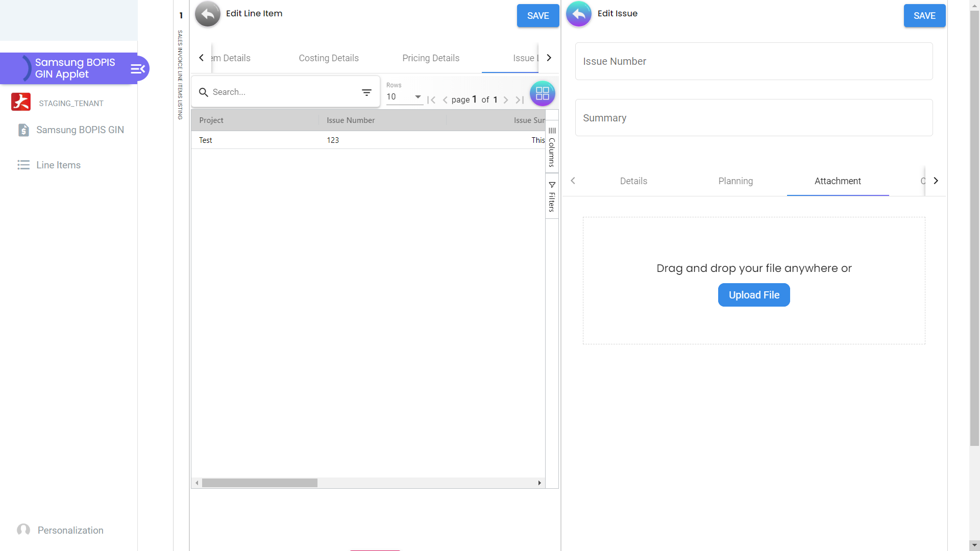This screenshot has height=551, width=980.
Task: Switch to the Planning tab
Action: click(x=736, y=181)
